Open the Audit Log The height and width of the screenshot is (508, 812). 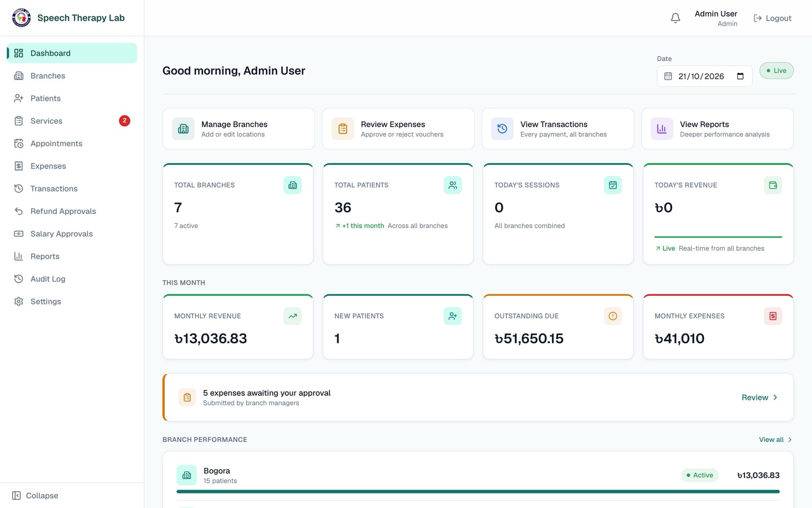(x=72, y=279)
